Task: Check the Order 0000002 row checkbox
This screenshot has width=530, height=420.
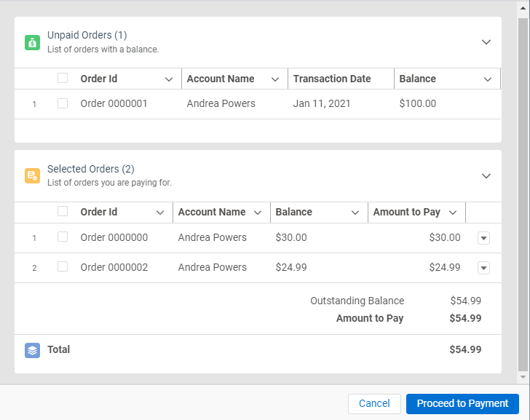Action: click(63, 267)
